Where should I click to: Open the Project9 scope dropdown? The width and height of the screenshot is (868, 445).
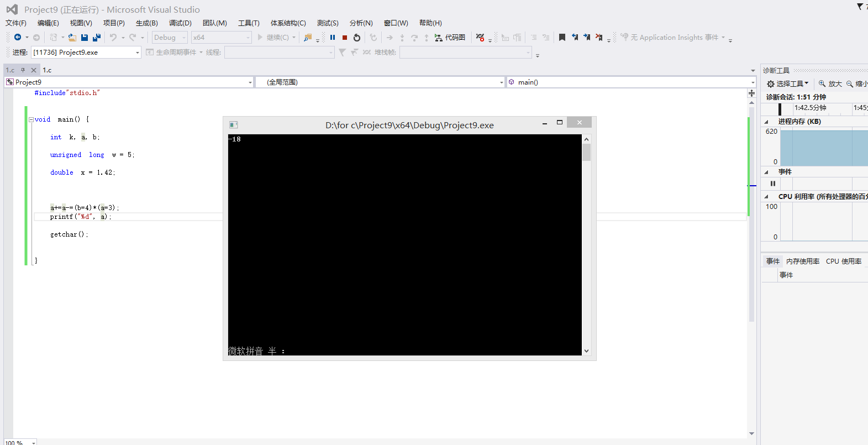coord(129,82)
